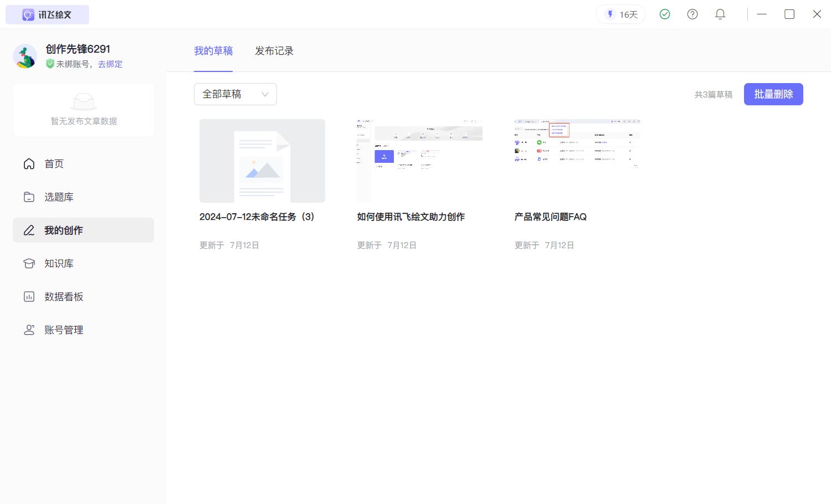Go to 首页 in the sidebar

tap(83, 164)
